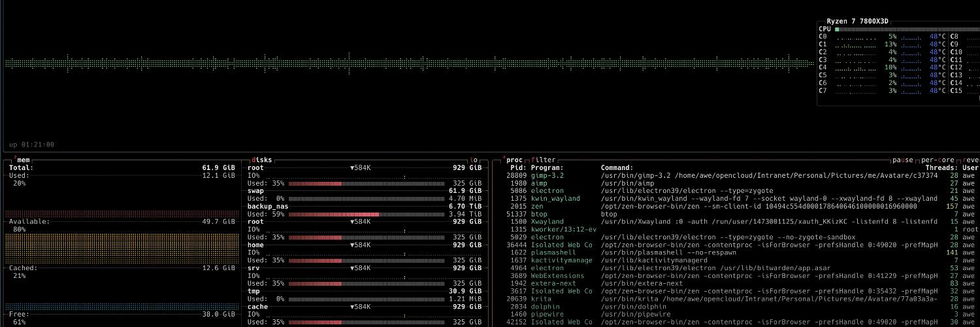Image resolution: width=980 pixels, height=327 pixels.
Task: Sort by the Threads: column header
Action: click(941, 167)
